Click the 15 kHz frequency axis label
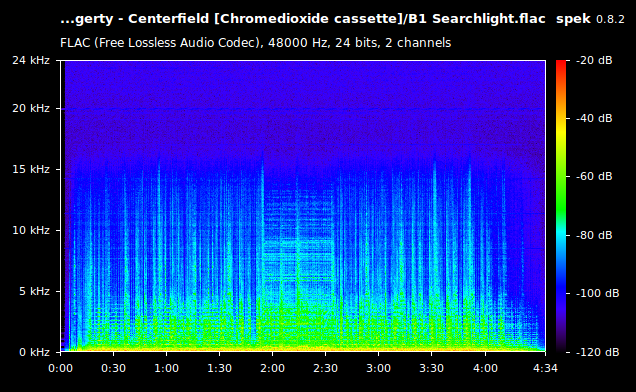Screen dimensions: 636x392 pyautogui.click(x=31, y=169)
